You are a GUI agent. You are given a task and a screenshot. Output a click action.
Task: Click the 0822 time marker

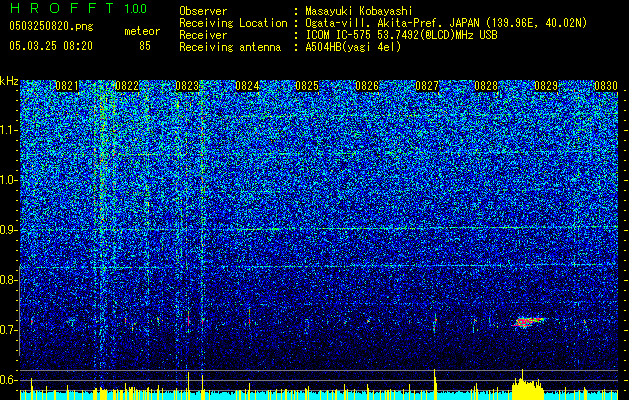127,86
